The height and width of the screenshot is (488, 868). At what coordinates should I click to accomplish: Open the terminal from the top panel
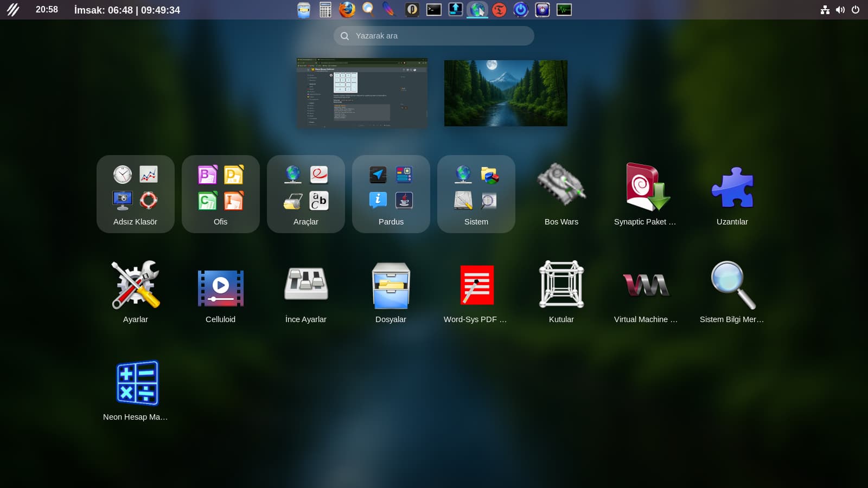coord(433,10)
